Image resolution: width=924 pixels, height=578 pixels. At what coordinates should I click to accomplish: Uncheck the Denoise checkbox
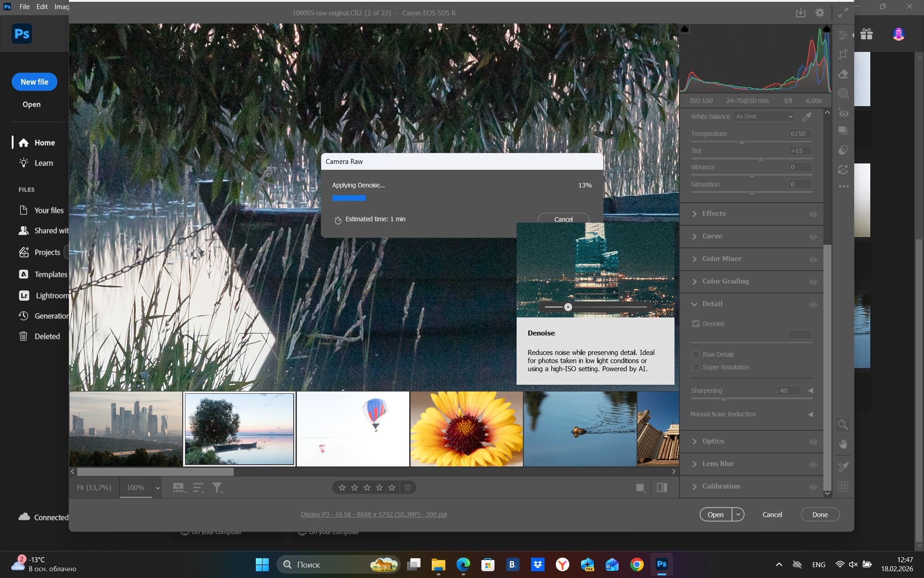[x=696, y=324]
